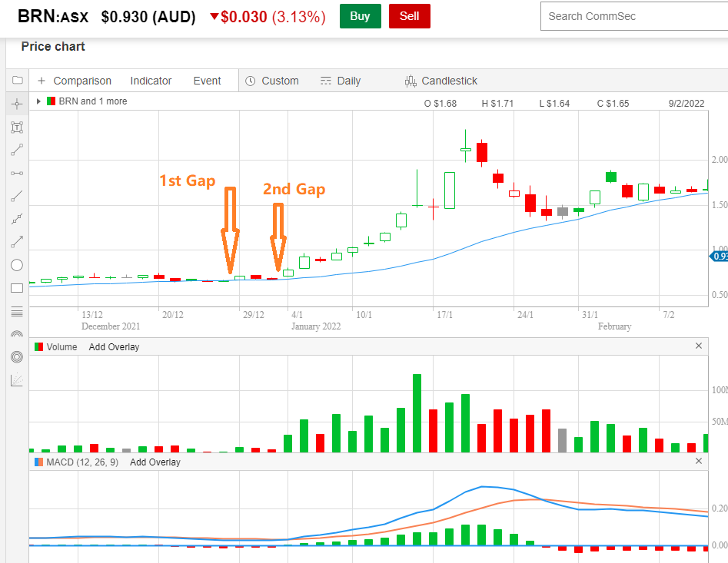Click the red Sell button
Image resolution: width=728 pixels, height=563 pixels.
coord(409,16)
